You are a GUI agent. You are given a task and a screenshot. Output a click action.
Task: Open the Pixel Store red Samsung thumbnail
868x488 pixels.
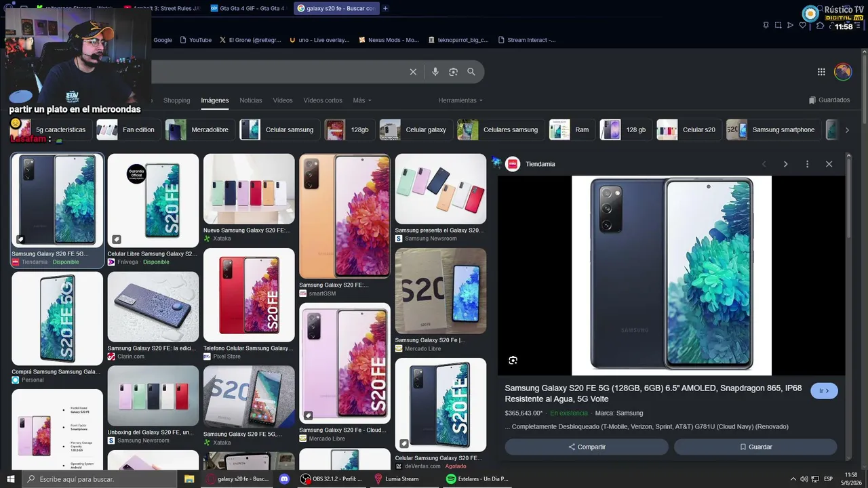[x=249, y=295]
